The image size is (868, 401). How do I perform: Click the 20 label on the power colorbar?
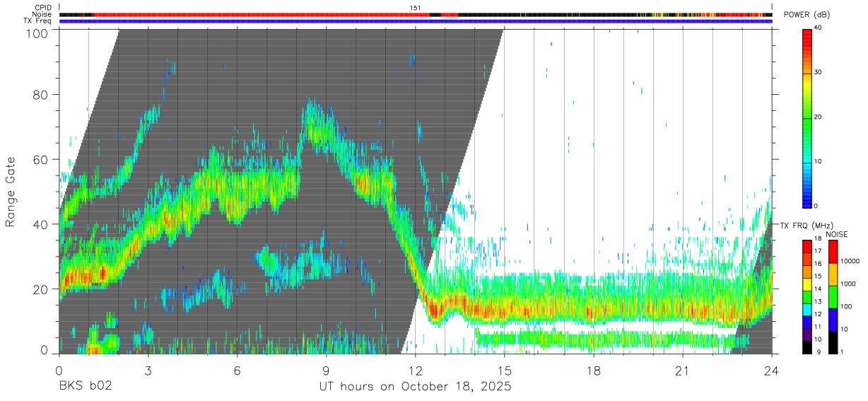[x=819, y=117]
